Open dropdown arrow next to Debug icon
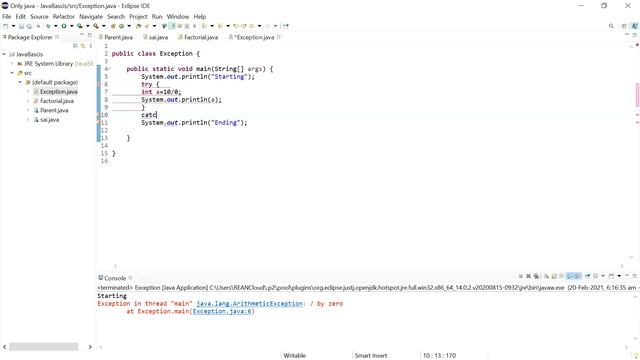 tap(56, 26)
